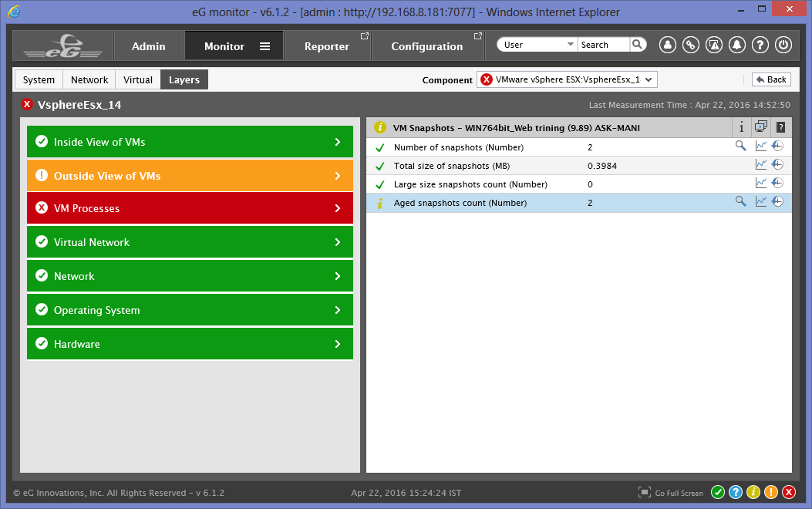Open the Configuration menu
The width and height of the screenshot is (812, 509).
point(427,46)
